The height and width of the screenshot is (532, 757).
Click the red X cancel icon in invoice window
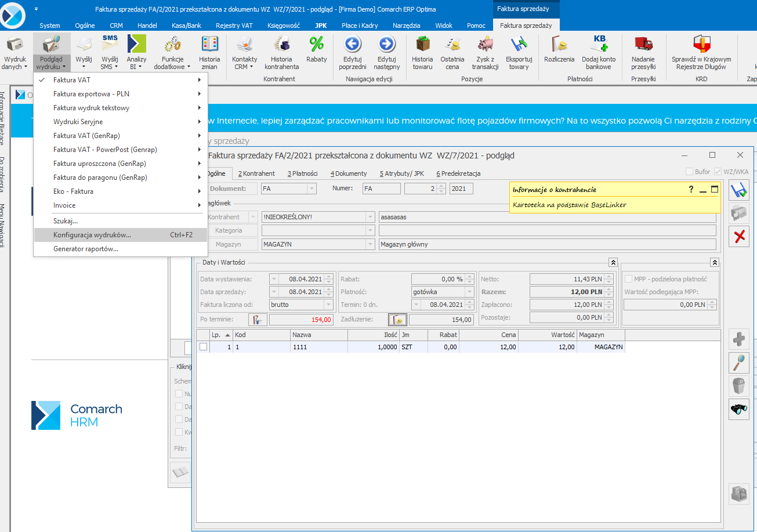(x=738, y=236)
